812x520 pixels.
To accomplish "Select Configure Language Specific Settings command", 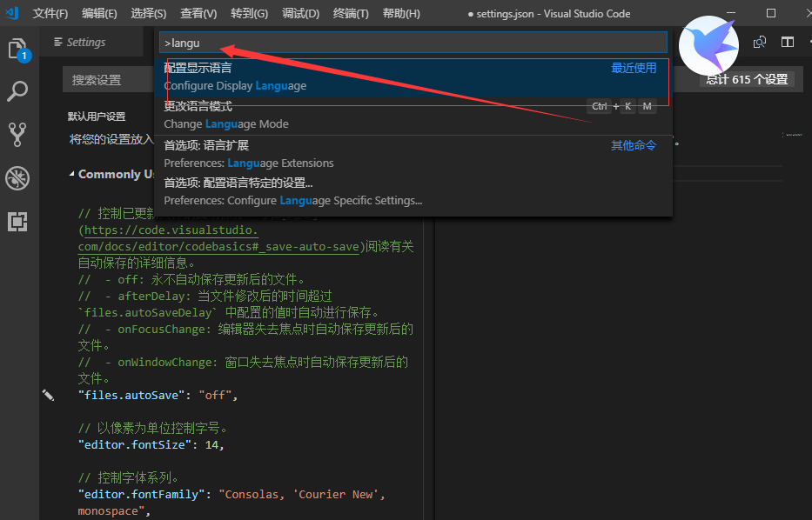I will (413, 192).
